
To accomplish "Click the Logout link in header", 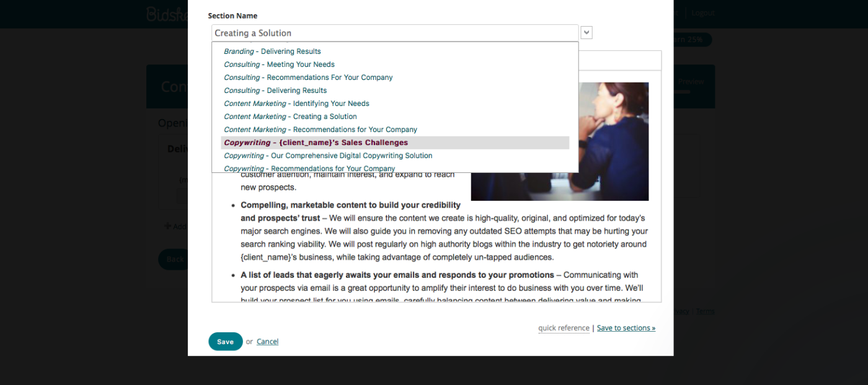I will point(702,13).
